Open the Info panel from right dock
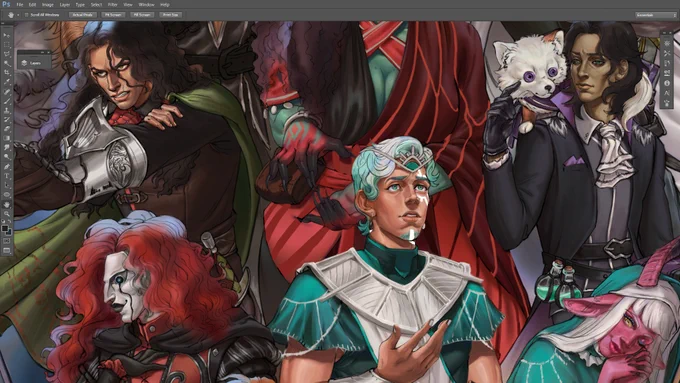Image resolution: width=680 pixels, height=383 pixels. pyautogui.click(x=667, y=83)
